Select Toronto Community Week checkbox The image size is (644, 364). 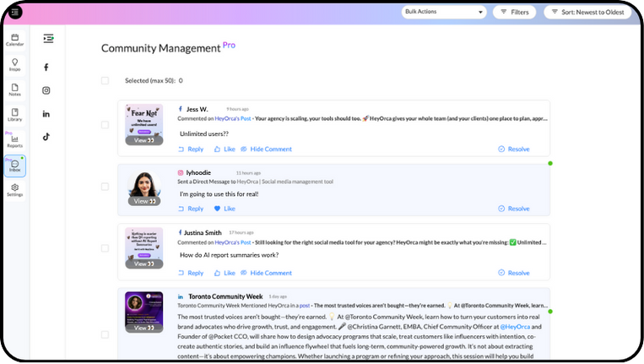(x=106, y=334)
